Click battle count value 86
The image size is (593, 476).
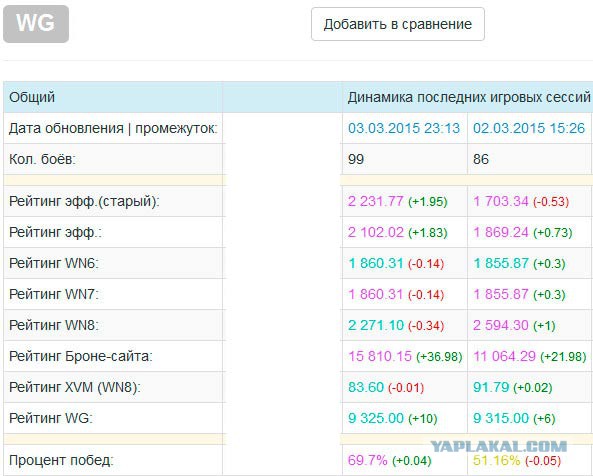click(x=481, y=159)
